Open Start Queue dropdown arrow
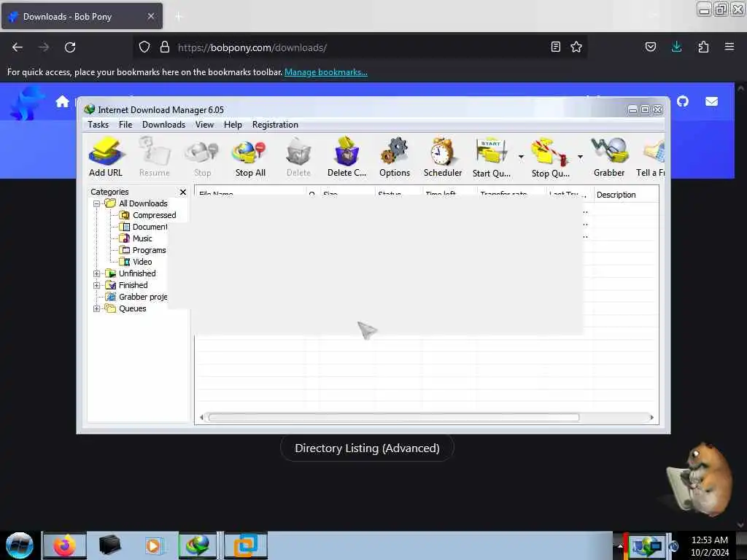This screenshot has height=560, width=747. click(521, 157)
